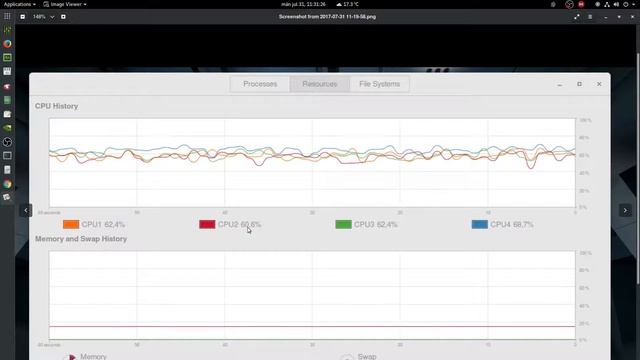640x360 pixels.
Task: Open the volume tray icon
Action: click(616, 4)
